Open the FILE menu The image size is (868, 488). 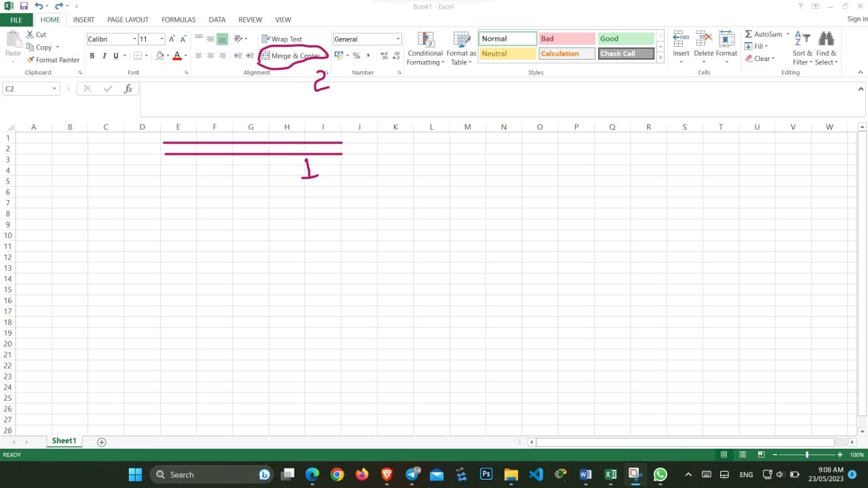click(16, 20)
